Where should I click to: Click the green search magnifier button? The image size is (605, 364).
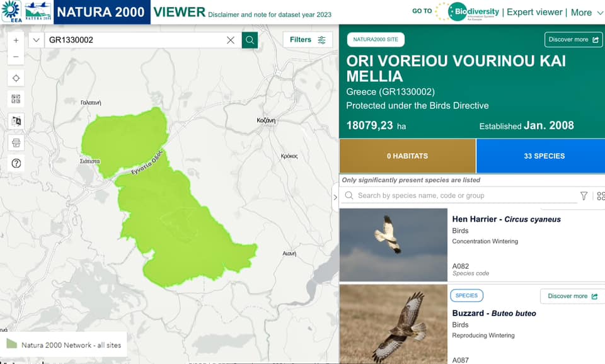[250, 40]
